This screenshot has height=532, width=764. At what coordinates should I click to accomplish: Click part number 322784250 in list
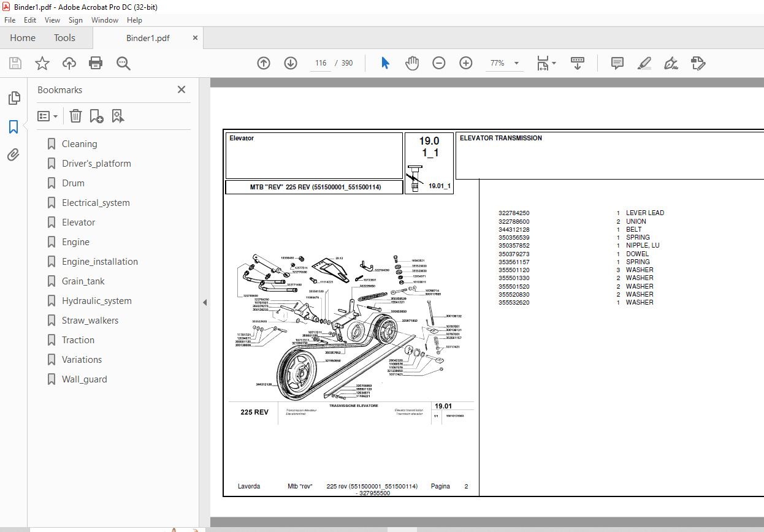pos(514,213)
